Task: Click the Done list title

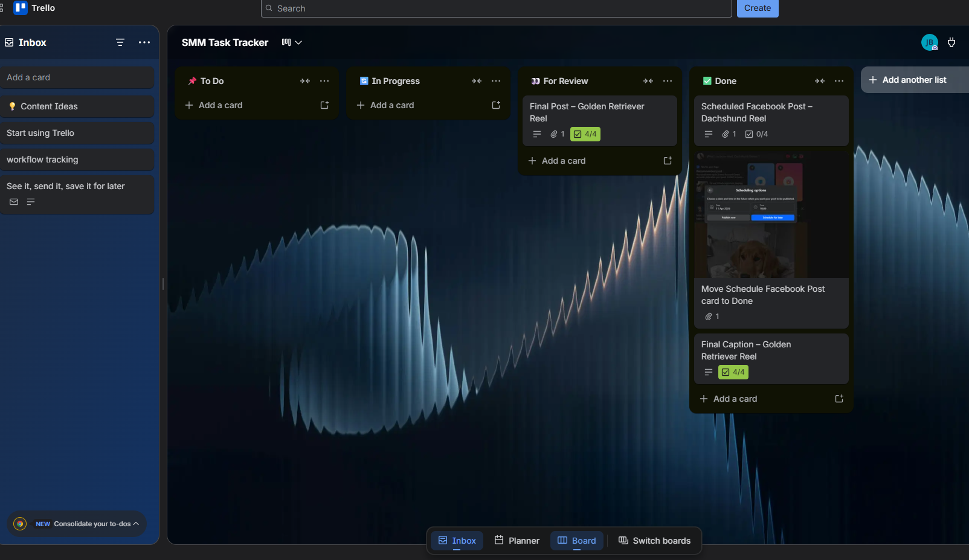Action: coord(726,81)
